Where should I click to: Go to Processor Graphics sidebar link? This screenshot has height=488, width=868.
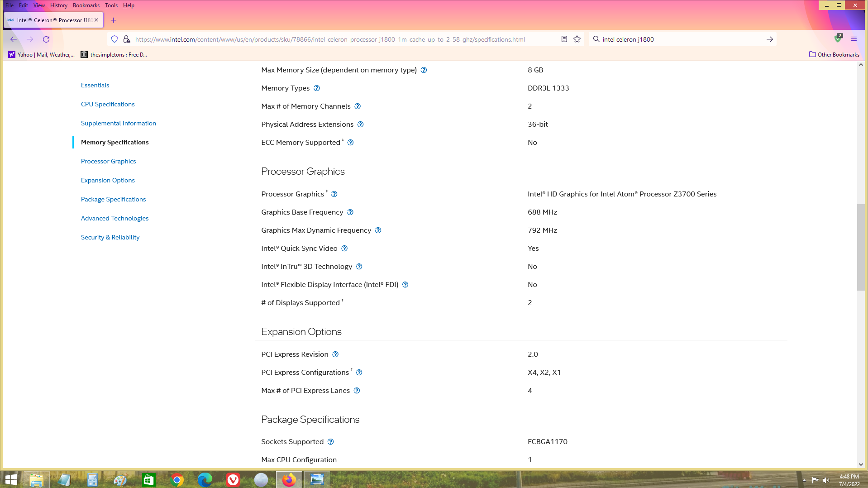pos(108,161)
